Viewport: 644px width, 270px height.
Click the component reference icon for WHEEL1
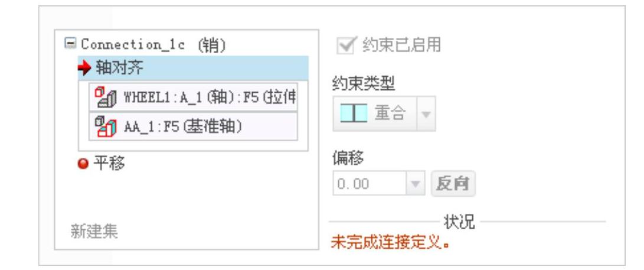tap(106, 97)
